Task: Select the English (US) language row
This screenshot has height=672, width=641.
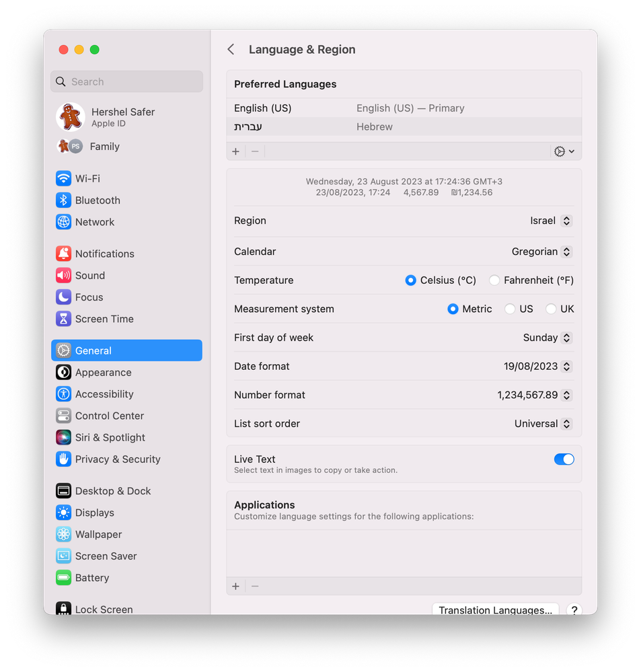Action: [x=404, y=108]
